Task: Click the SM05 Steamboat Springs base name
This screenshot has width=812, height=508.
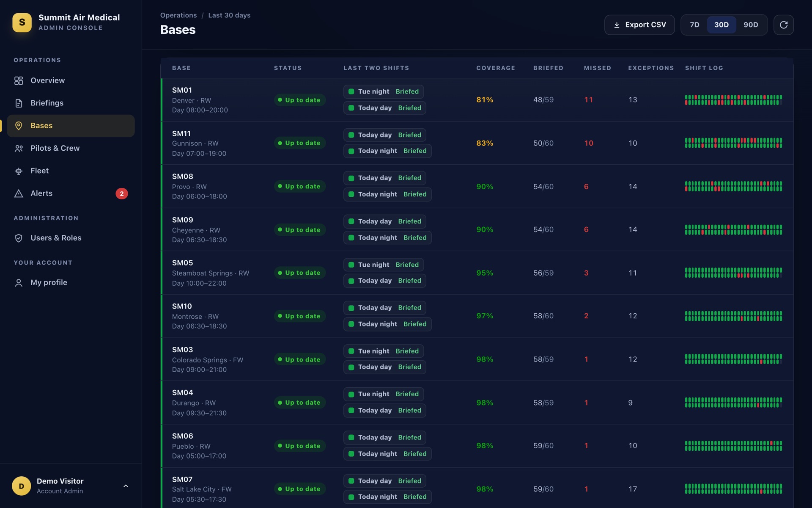Action: 183,263
